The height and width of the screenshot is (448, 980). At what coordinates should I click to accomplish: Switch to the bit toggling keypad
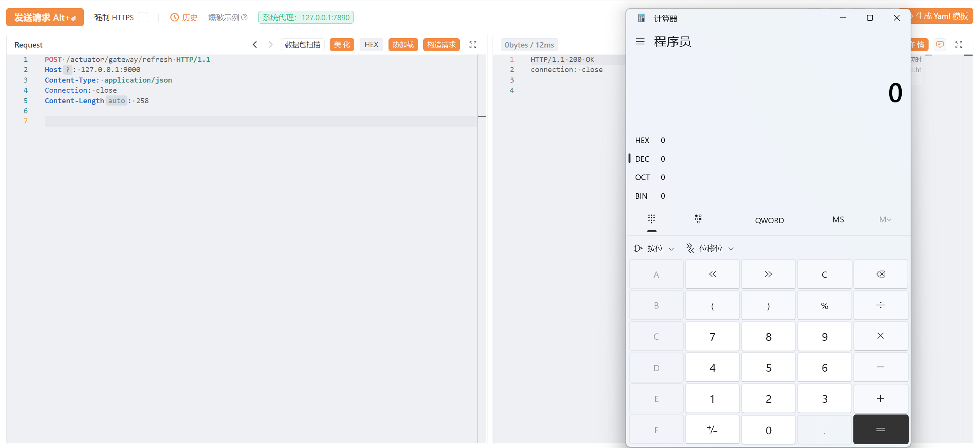point(698,219)
